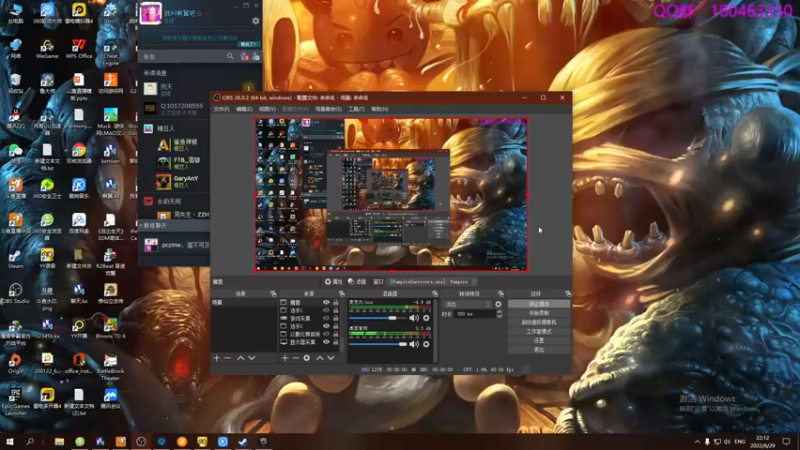
Task: Move source up in sources list
Action: (x=319, y=358)
